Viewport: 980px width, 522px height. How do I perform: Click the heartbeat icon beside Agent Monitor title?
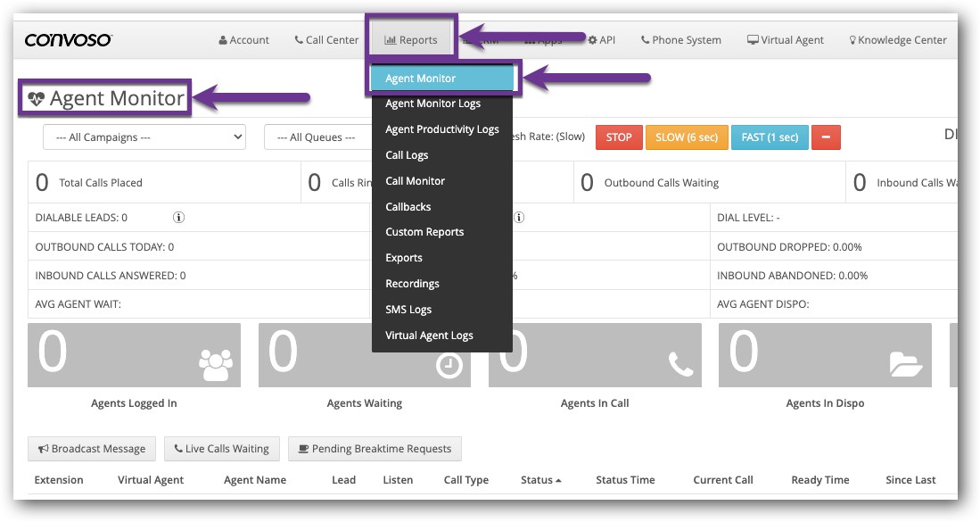pos(36,99)
